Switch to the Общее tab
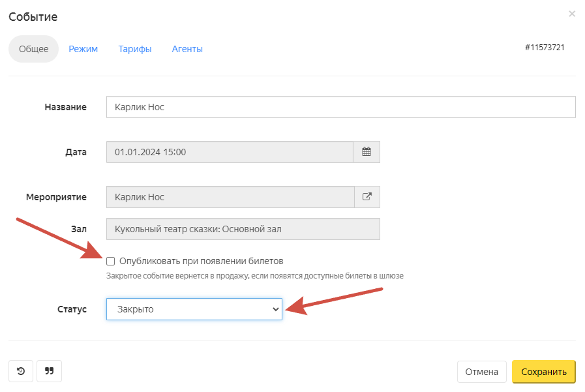 33,49
